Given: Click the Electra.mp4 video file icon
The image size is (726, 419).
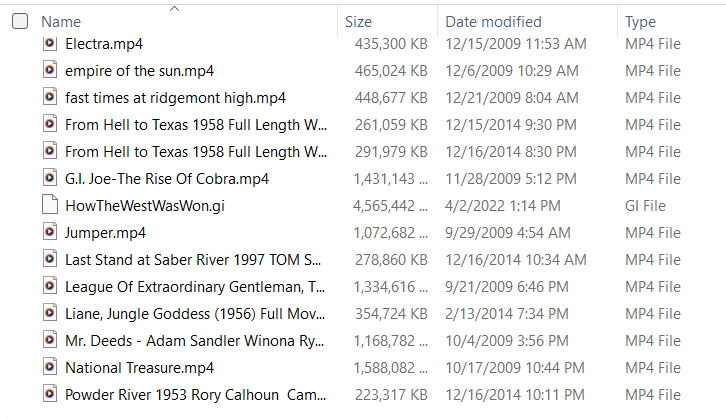Looking at the screenshot, I should point(50,44).
